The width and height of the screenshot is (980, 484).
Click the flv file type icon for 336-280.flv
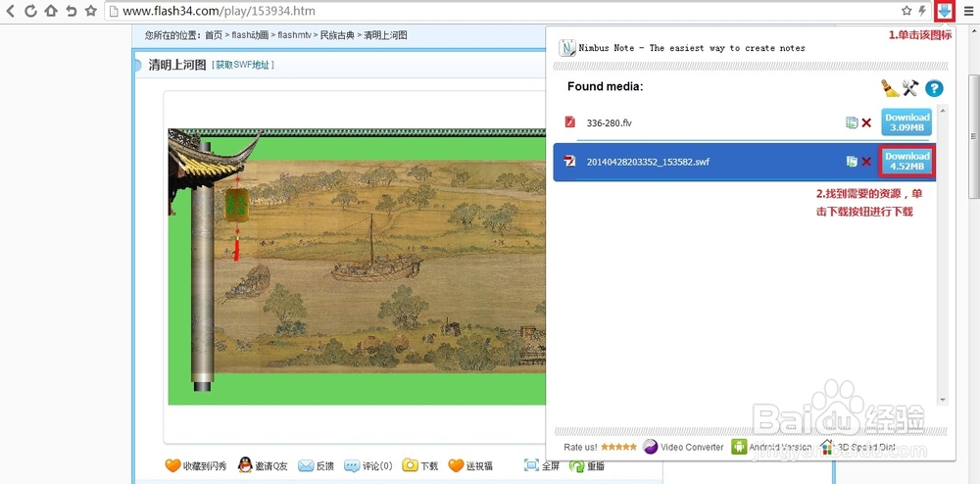point(569,122)
